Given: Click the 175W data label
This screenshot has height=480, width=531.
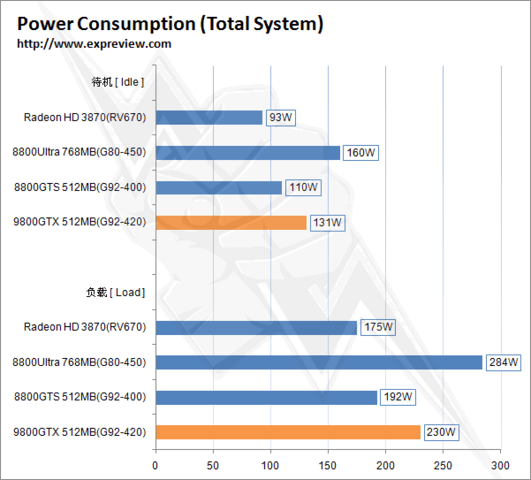Looking at the screenshot, I should coord(378,327).
